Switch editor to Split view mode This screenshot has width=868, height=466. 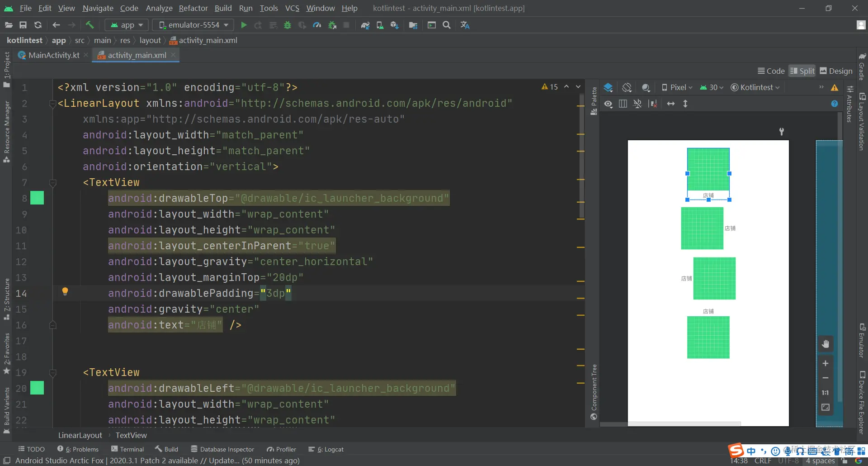click(x=802, y=71)
